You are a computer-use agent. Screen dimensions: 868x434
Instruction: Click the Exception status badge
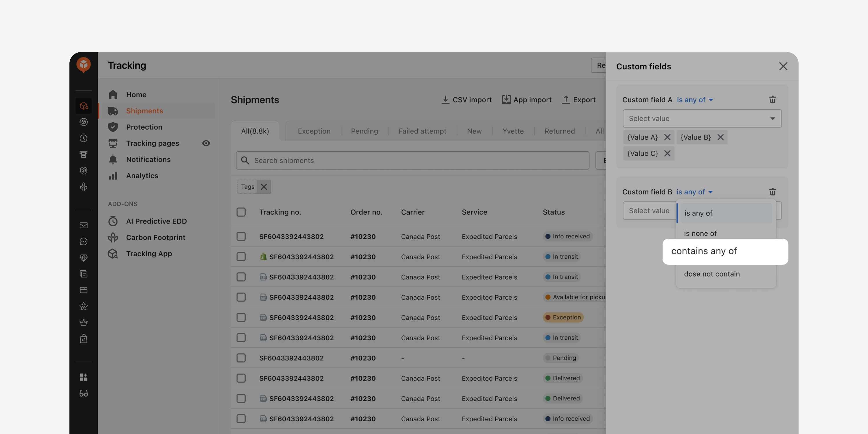point(563,317)
